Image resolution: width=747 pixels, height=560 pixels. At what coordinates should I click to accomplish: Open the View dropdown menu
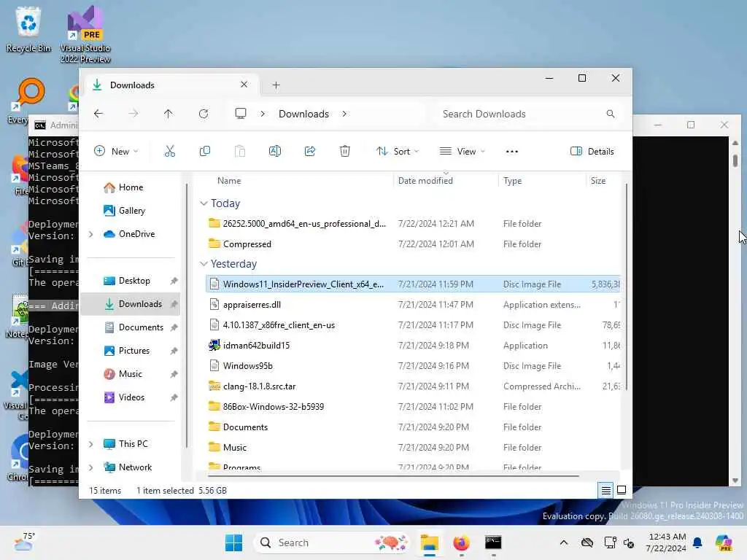[462, 152]
